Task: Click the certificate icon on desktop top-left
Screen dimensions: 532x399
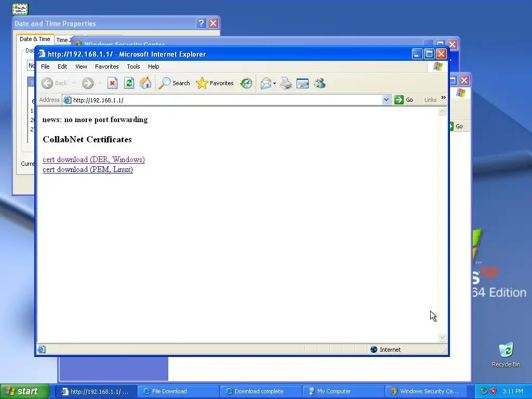Action: click(20, 9)
